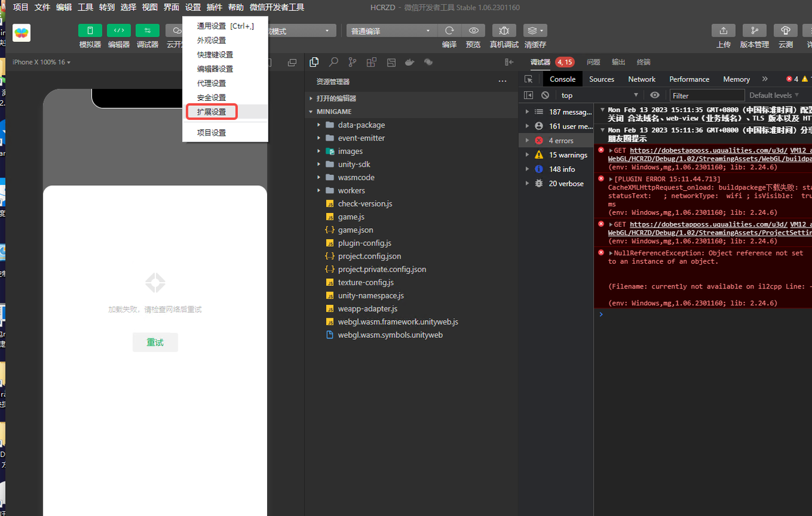Screen dimensions: 812x516
Task: Toggle the 编辑器 editor panel button
Action: 119,30
